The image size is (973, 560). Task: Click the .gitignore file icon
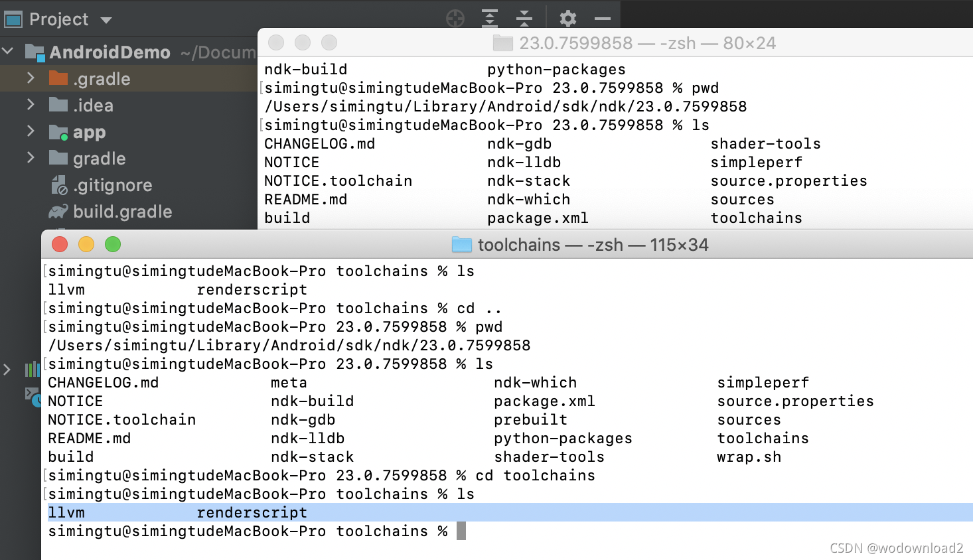point(59,185)
